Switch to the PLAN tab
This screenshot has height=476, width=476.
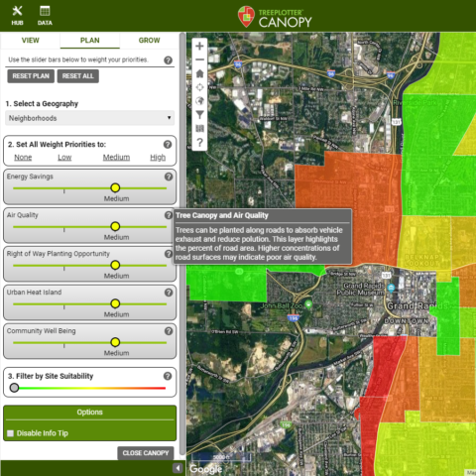tap(89, 41)
